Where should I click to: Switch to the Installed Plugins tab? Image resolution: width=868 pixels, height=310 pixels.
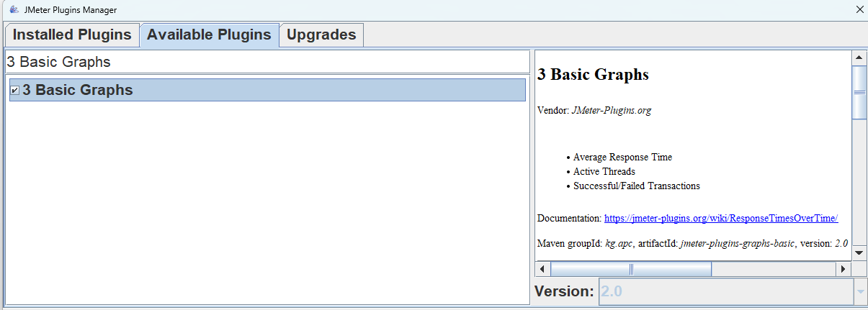click(x=72, y=35)
